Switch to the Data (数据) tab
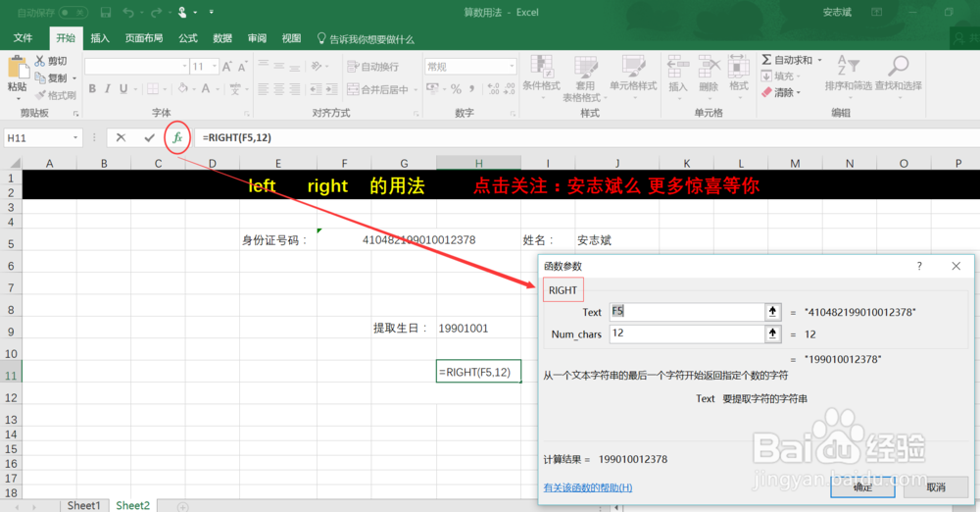Viewport: 980px width, 512px height. (222, 38)
